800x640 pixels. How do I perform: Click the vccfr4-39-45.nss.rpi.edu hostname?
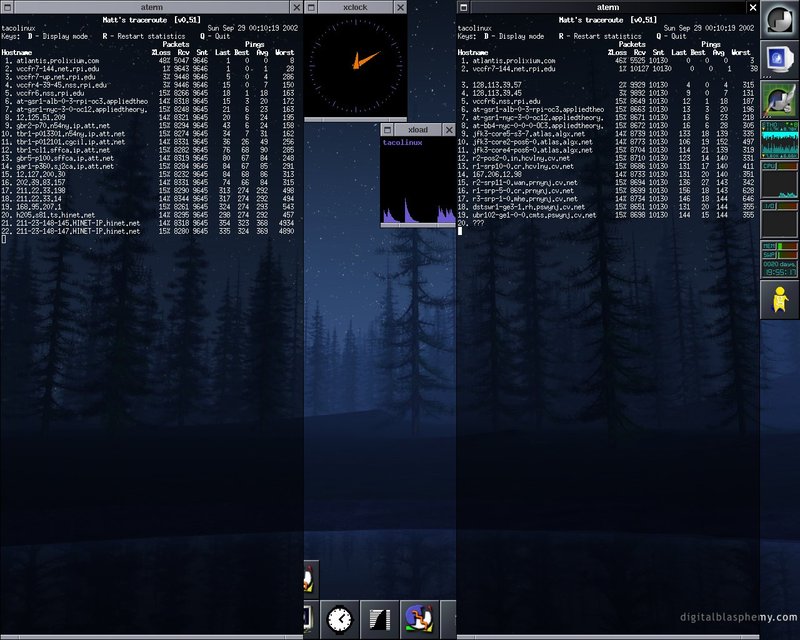[x=61, y=85]
